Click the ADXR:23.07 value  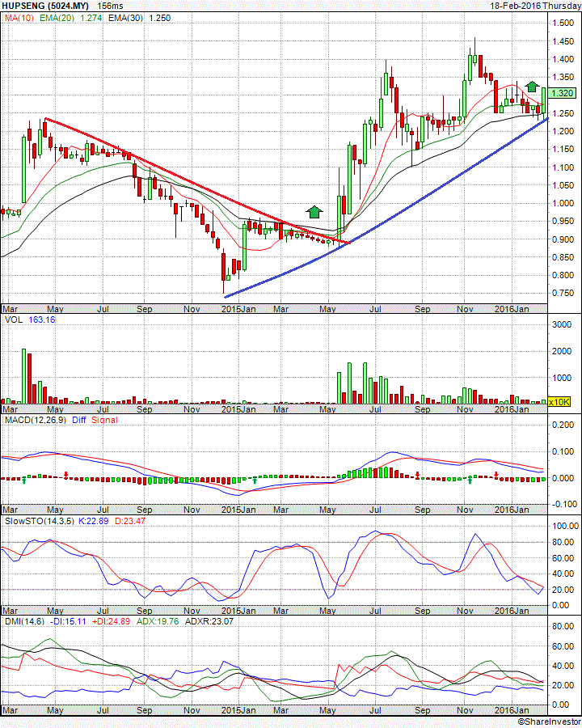coord(209,621)
